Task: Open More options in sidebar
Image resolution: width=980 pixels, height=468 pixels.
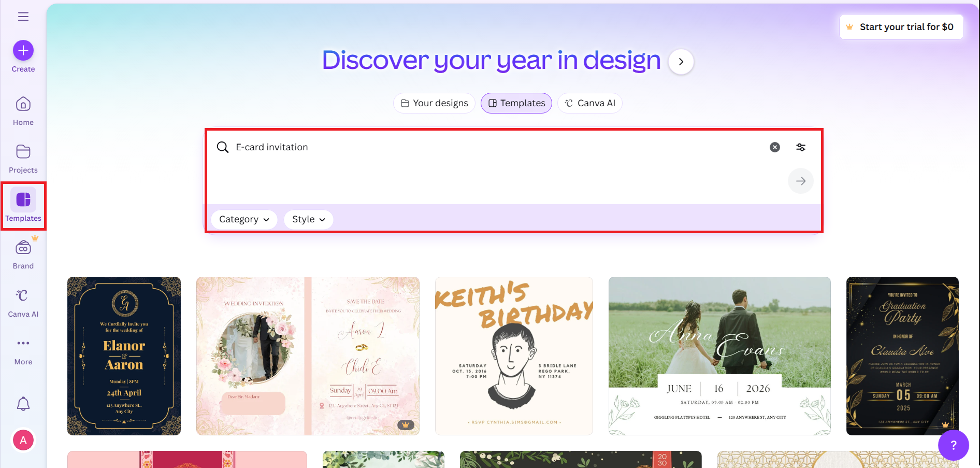Action: coord(23,350)
